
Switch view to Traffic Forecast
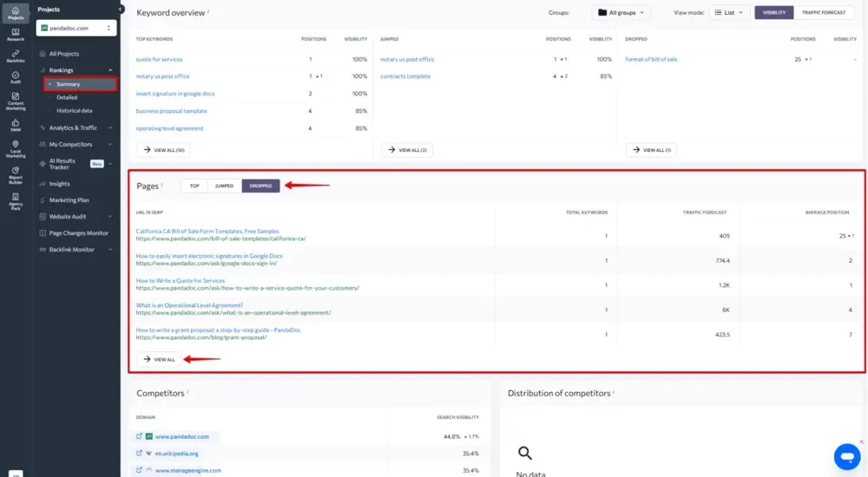[823, 12]
